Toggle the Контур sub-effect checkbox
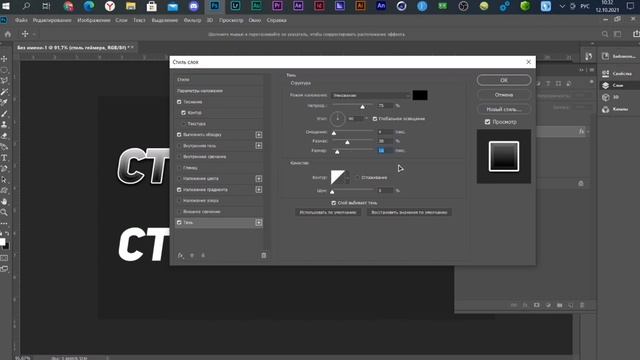640x360 pixels. 184,113
